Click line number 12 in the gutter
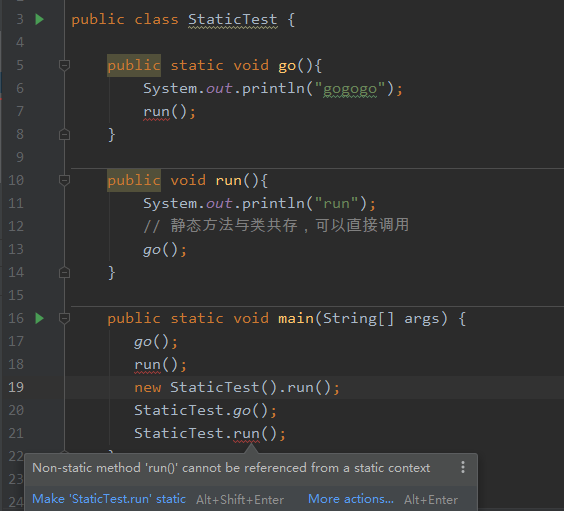564x511 pixels. tap(16, 226)
